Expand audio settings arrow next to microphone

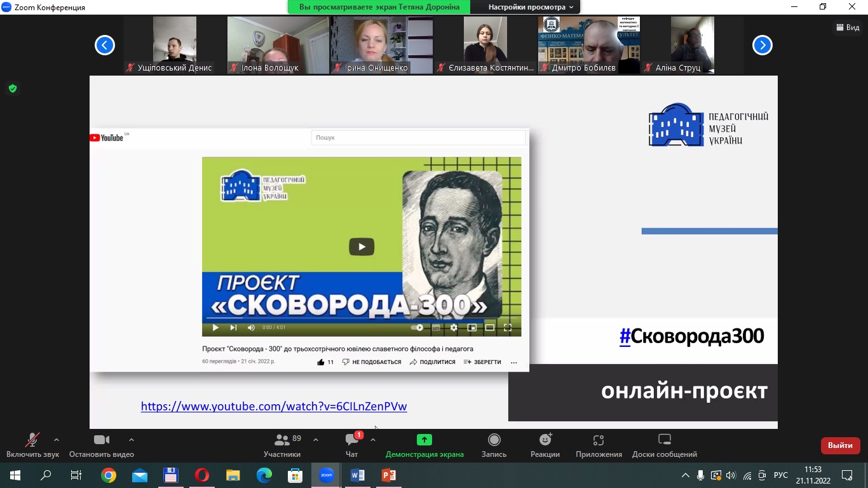[x=57, y=440]
